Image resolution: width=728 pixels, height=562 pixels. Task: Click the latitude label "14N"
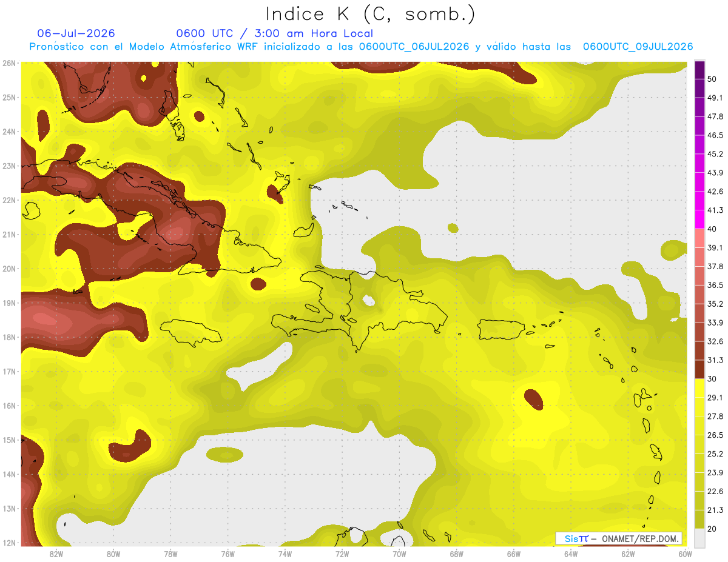click(x=8, y=474)
